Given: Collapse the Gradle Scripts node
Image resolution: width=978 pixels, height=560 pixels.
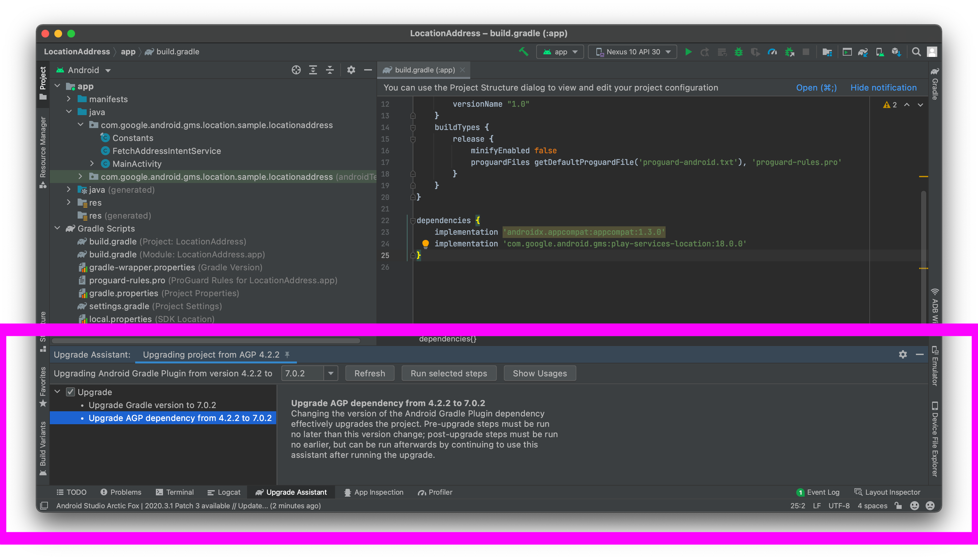Looking at the screenshot, I should click(x=57, y=228).
